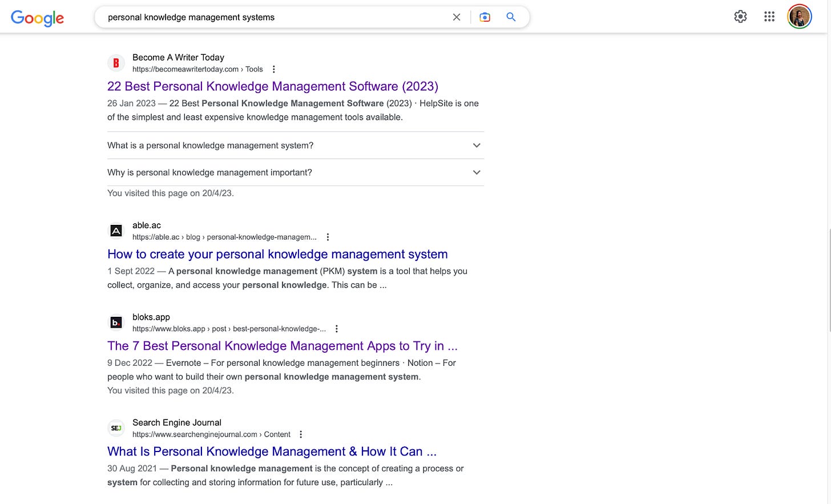Click the bloks.app favicon
Viewport: 831px width, 504px height.
pos(116,322)
